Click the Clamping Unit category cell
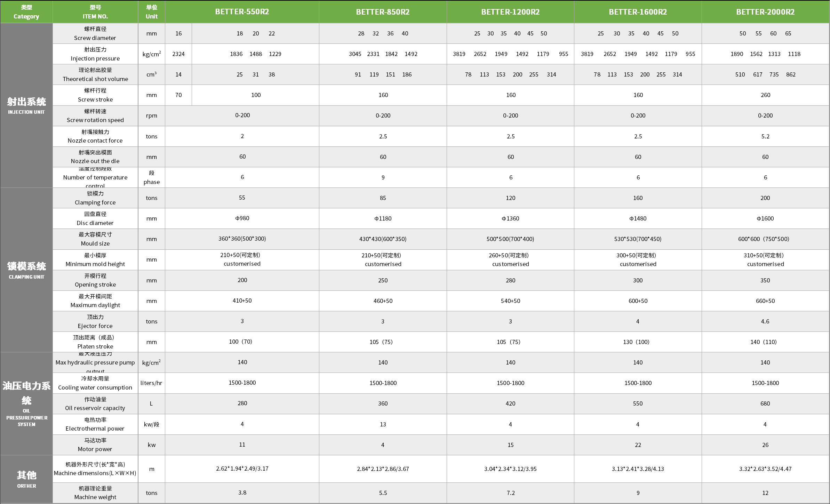This screenshot has width=830, height=504. 26,270
